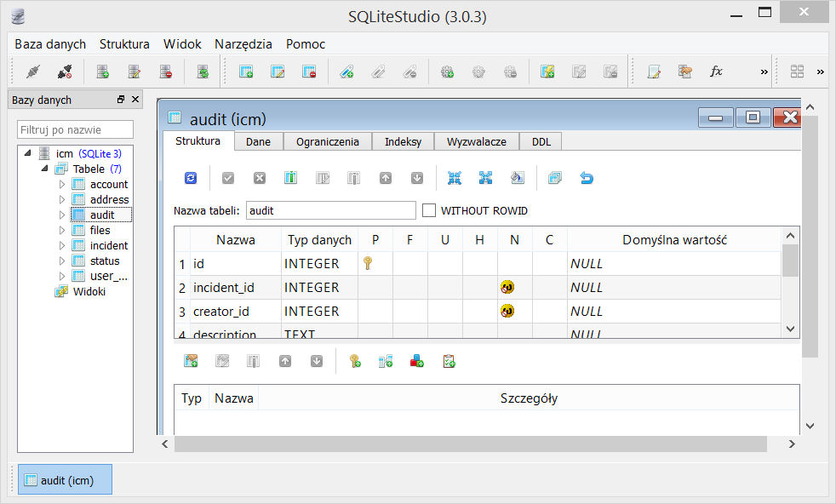Select the Widoki node in the tree
The width and height of the screenshot is (836, 504).
click(89, 292)
